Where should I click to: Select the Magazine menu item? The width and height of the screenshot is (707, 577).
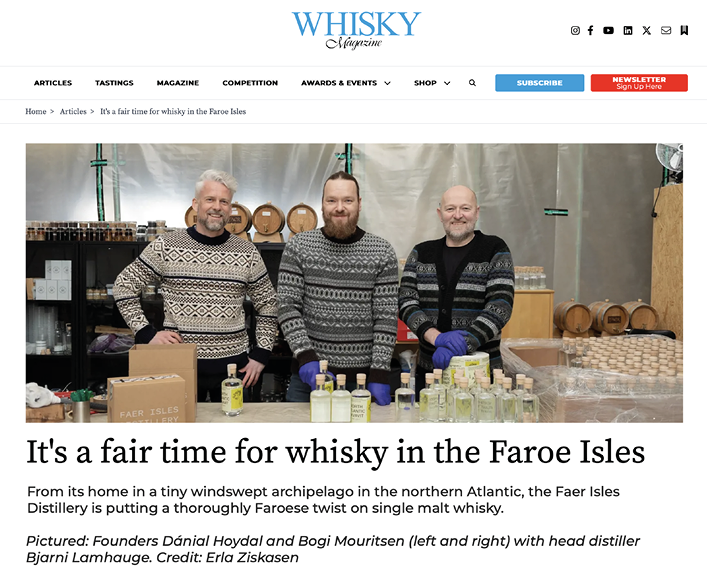click(x=178, y=83)
